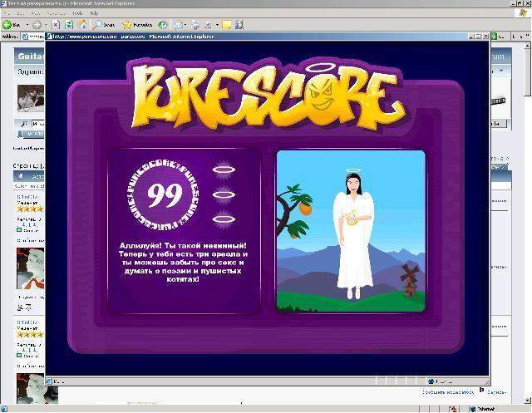The image size is (532, 413).
Task: Click the Refresh page icon
Action: (69, 25)
